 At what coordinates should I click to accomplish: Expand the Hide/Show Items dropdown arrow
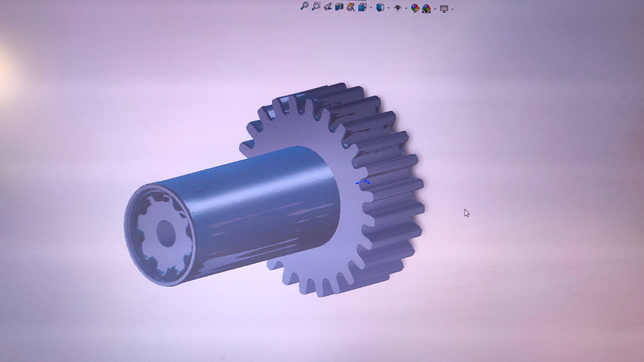(406, 9)
